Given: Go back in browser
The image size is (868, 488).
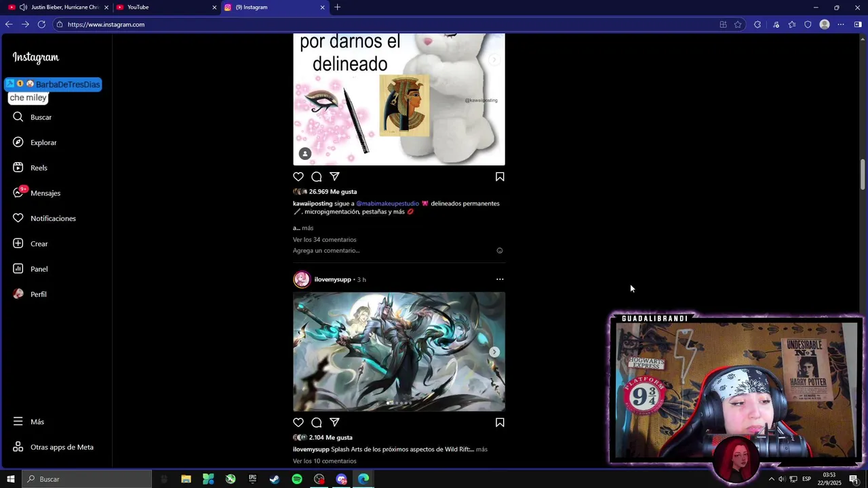Looking at the screenshot, I should point(9,24).
